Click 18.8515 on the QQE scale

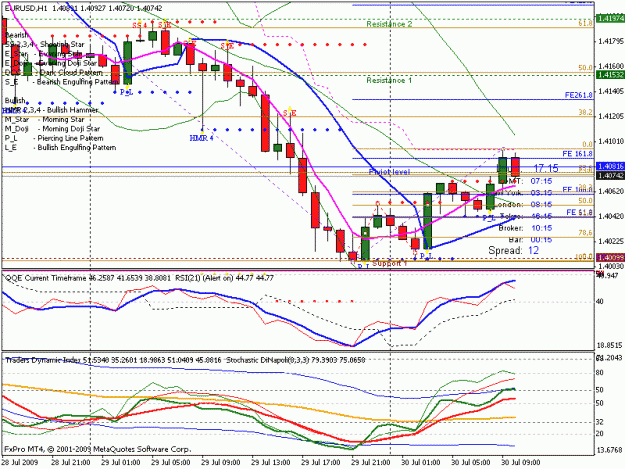[610, 345]
